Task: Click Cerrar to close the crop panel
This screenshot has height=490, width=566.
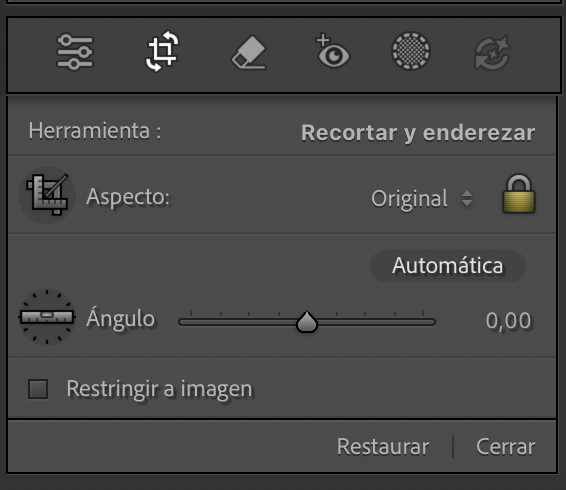Action: [x=505, y=447]
